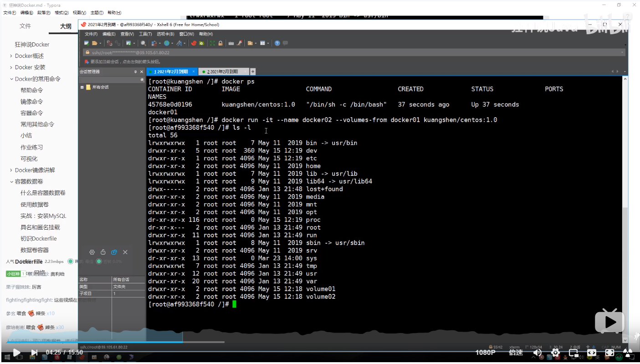Open Xshell 文件(F) menu
The image size is (640, 364).
pyautogui.click(x=91, y=34)
